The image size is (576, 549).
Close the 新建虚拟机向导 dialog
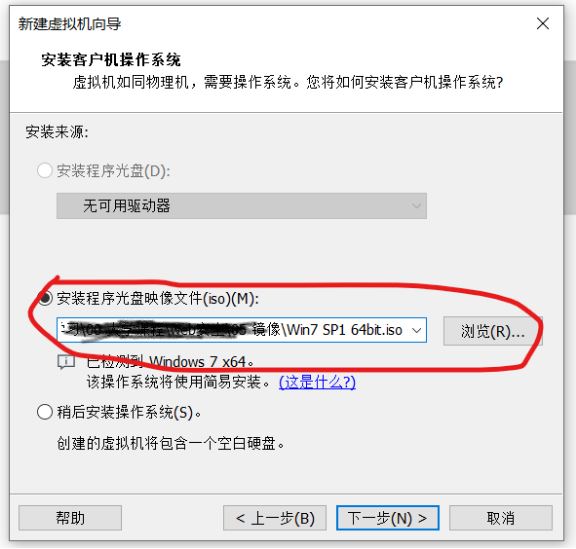tap(543, 24)
